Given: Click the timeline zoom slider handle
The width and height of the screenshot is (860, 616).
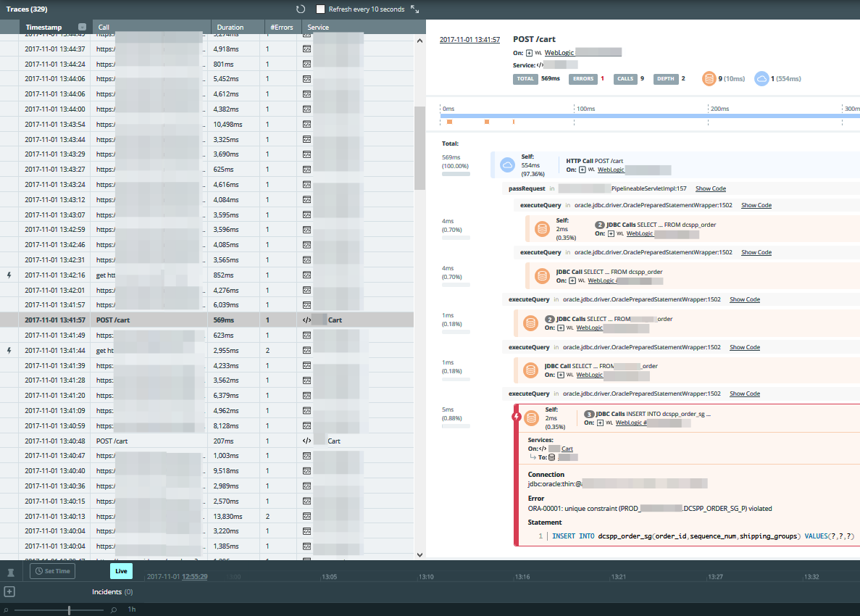Looking at the screenshot, I should pos(69,610).
